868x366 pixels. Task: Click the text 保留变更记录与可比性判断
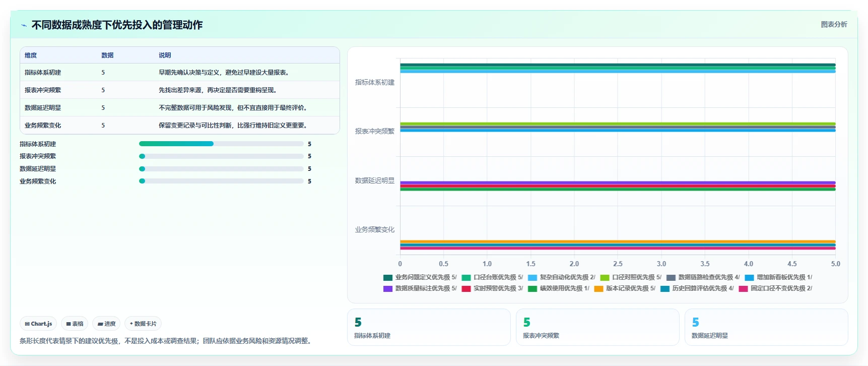195,126
